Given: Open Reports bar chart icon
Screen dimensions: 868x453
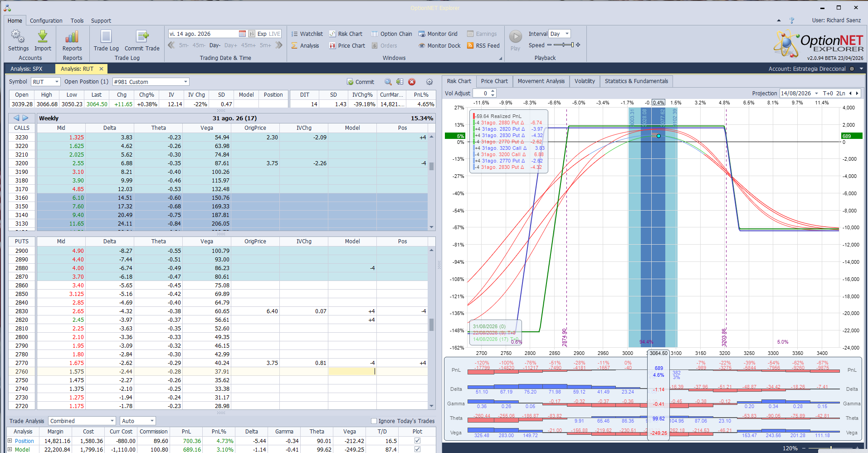Looking at the screenshot, I should point(72,36).
